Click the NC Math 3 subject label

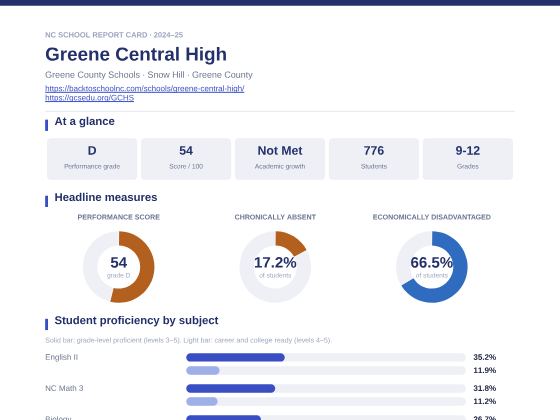click(64, 388)
